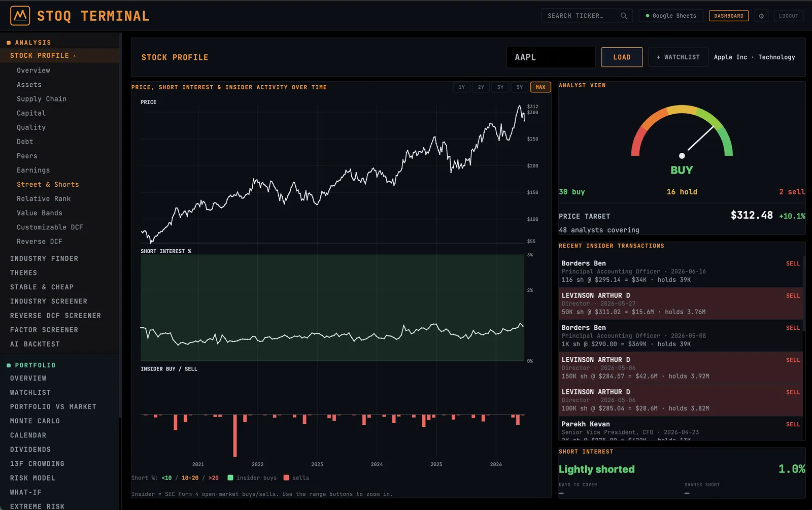812x510 pixels.
Task: Select the 5Y range toggle
Action: [520, 87]
